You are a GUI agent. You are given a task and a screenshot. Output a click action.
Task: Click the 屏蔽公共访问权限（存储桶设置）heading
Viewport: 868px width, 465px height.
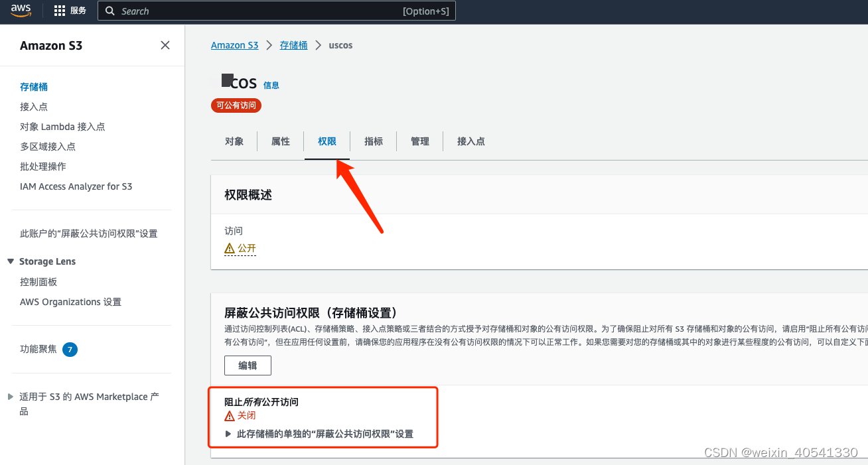(311, 312)
